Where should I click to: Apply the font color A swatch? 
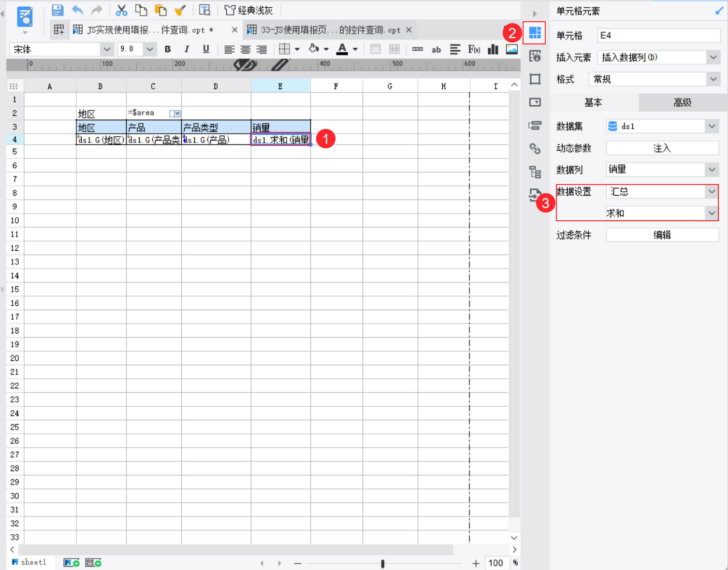click(342, 49)
